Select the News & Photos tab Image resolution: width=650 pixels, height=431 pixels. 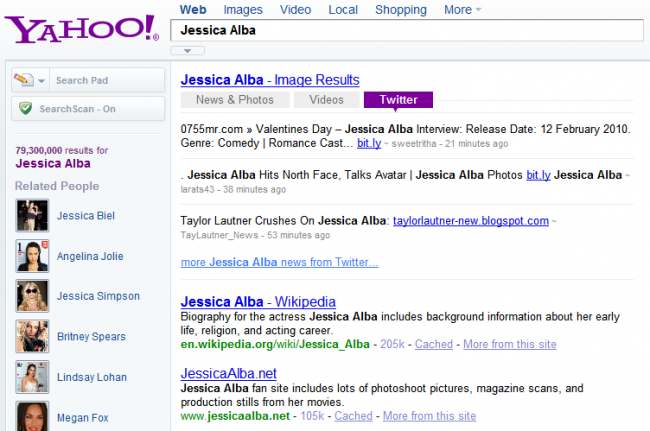(235, 100)
